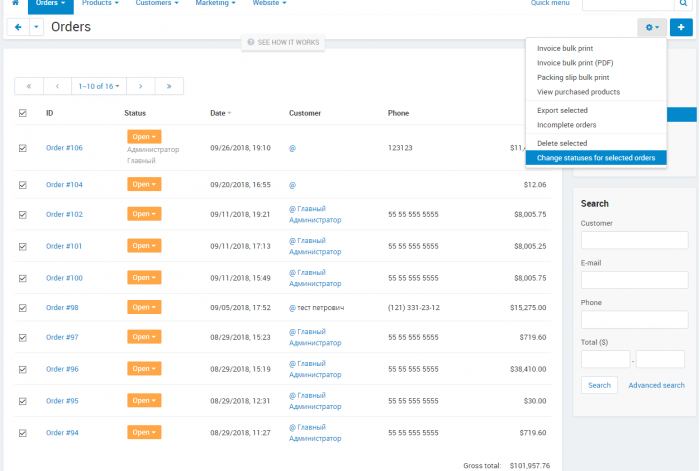Click the Total maximum amount field

[660, 359]
